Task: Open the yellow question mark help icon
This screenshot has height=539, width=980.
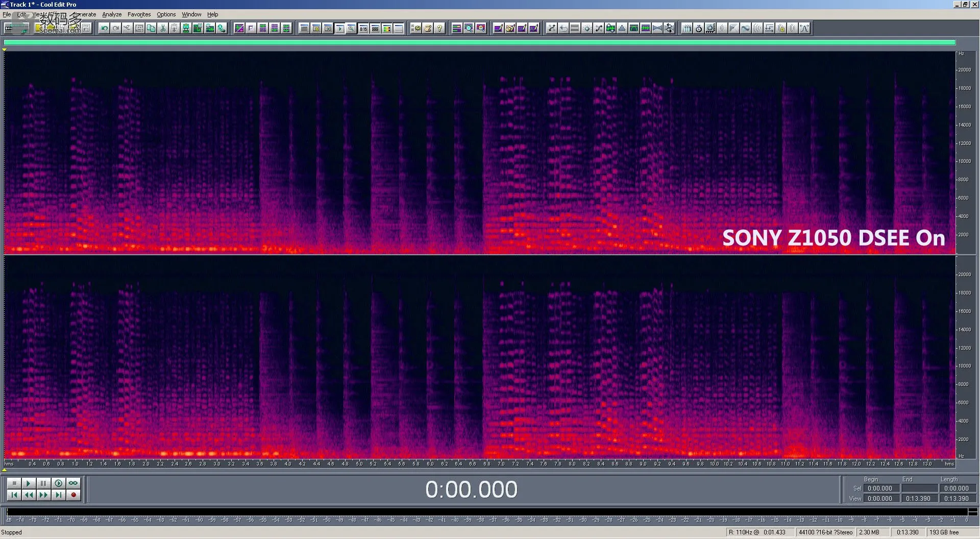Action: 439,28
